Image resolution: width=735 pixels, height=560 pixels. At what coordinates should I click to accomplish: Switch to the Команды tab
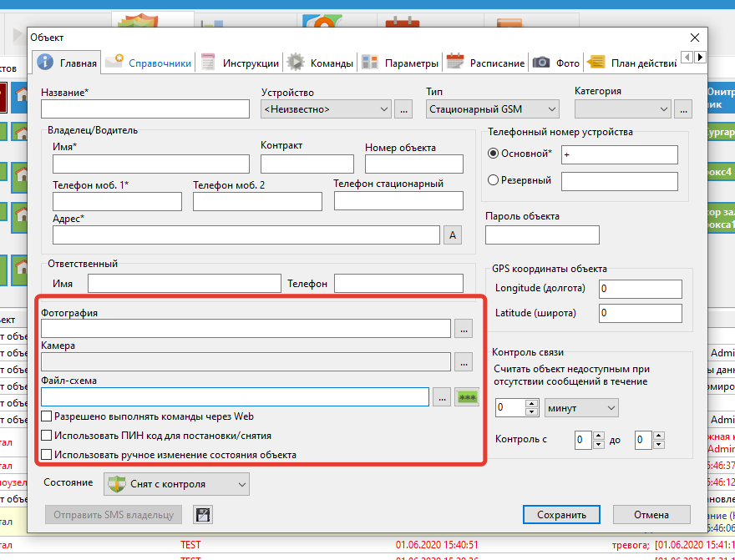320,63
